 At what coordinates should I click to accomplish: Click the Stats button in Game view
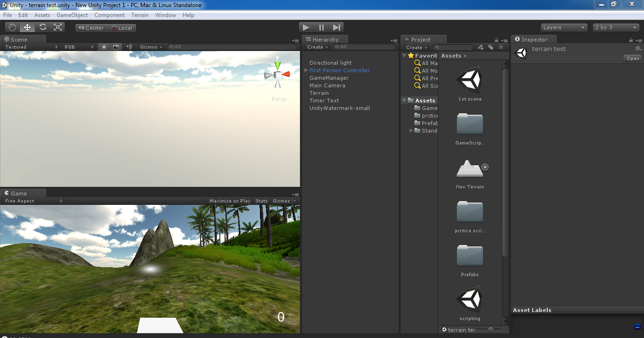[261, 201]
